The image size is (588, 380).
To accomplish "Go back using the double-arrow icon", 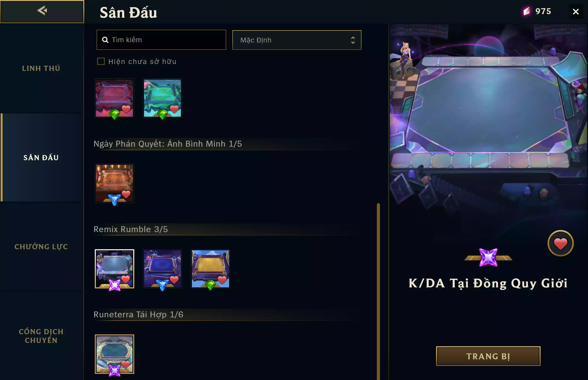I will pos(42,11).
